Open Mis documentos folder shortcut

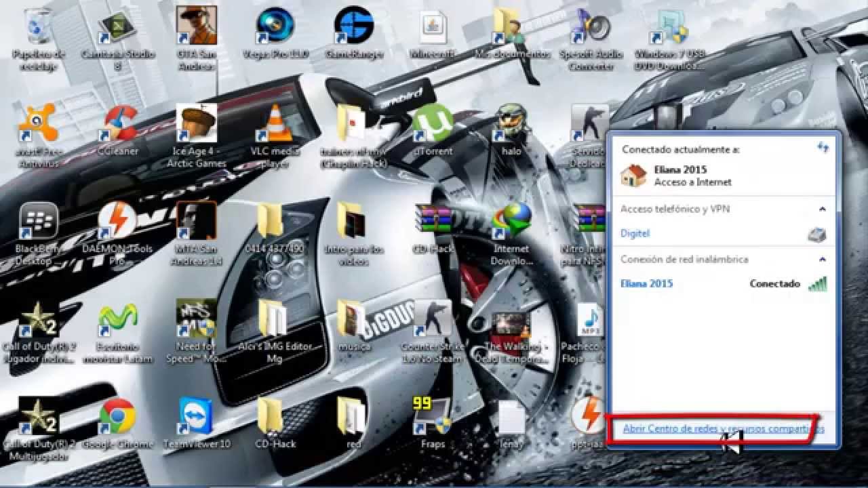(x=512, y=34)
